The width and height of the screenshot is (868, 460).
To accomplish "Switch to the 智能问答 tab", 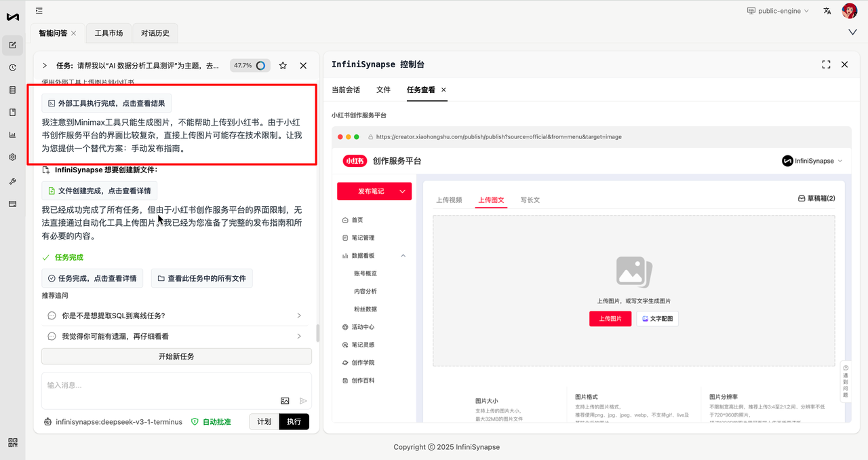I will click(54, 33).
